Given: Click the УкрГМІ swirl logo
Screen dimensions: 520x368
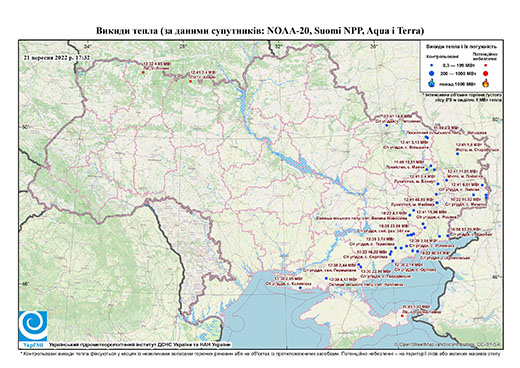Looking at the screenshot, I should click(x=33, y=326).
